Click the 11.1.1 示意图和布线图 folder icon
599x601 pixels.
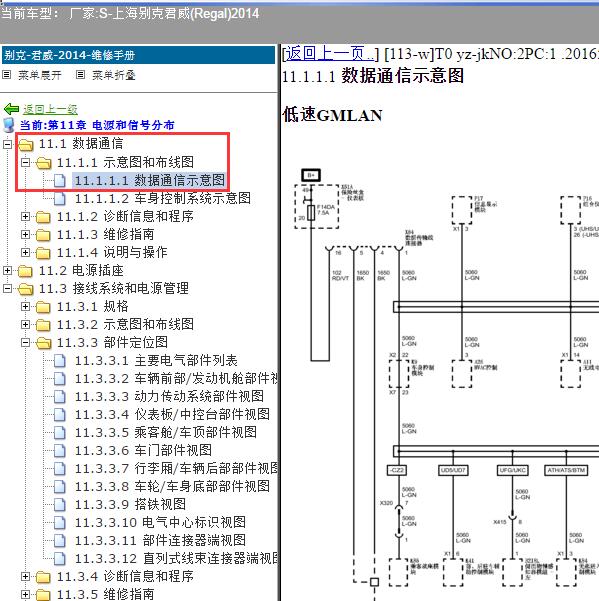tap(44, 163)
